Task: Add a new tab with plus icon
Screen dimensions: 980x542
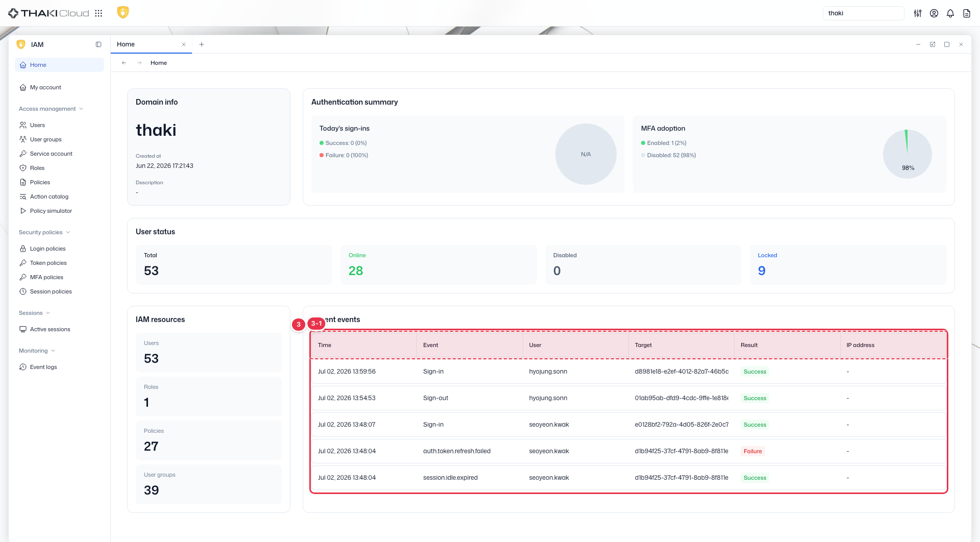Action: (x=202, y=44)
